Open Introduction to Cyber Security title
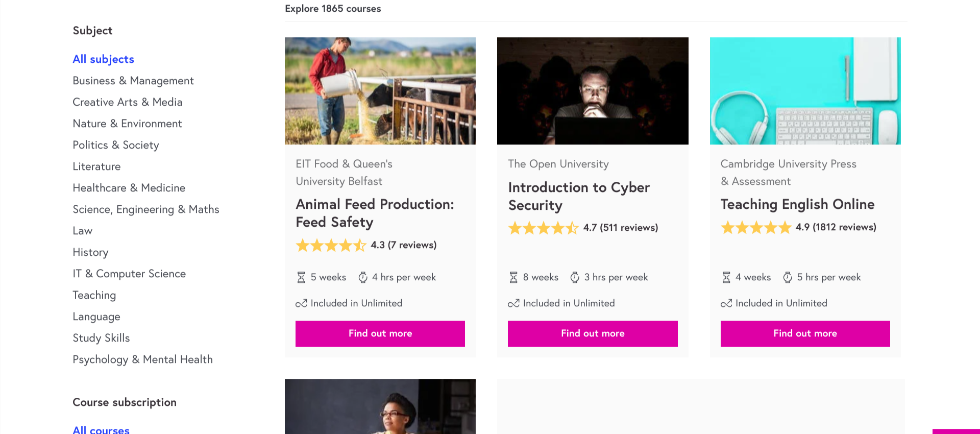Screen dimensions: 980x434 pyautogui.click(x=579, y=196)
